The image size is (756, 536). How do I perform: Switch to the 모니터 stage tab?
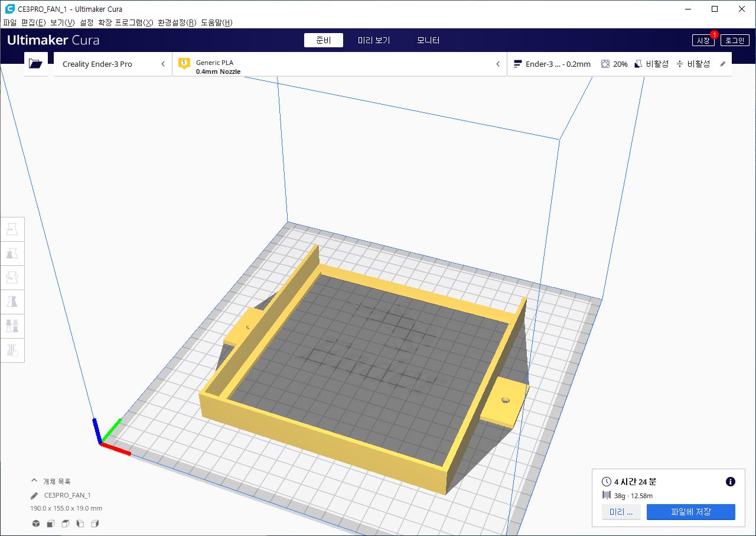tap(428, 40)
